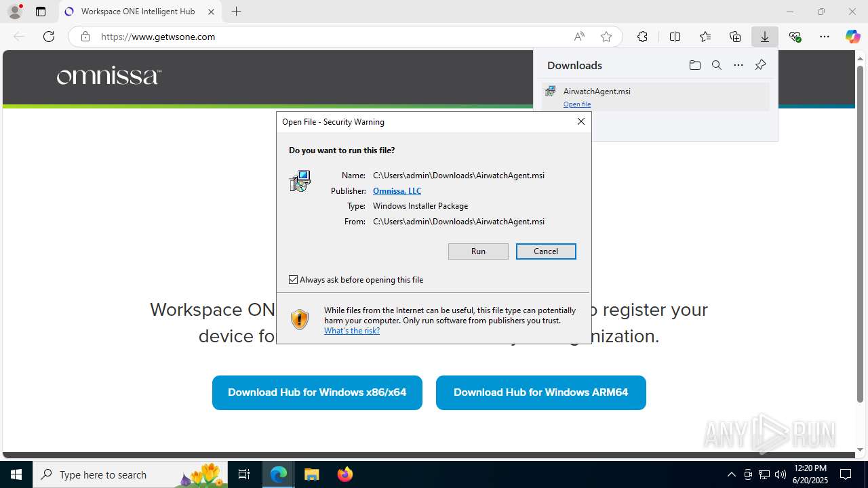Add page to favorites star icon
This screenshot has height=488, width=868.
click(606, 37)
